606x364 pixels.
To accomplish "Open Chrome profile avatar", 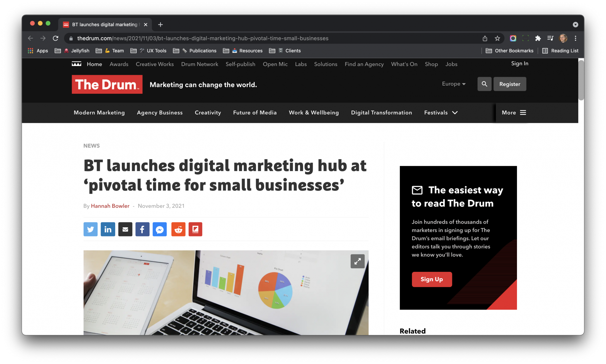I will (563, 38).
